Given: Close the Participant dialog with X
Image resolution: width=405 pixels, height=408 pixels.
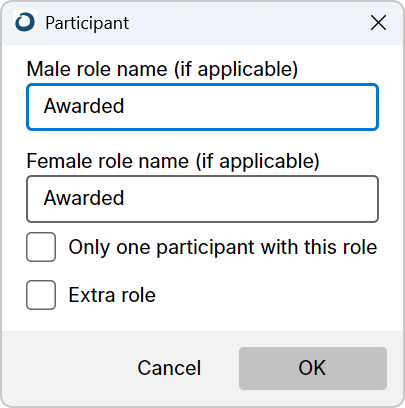Looking at the screenshot, I should pos(378,23).
